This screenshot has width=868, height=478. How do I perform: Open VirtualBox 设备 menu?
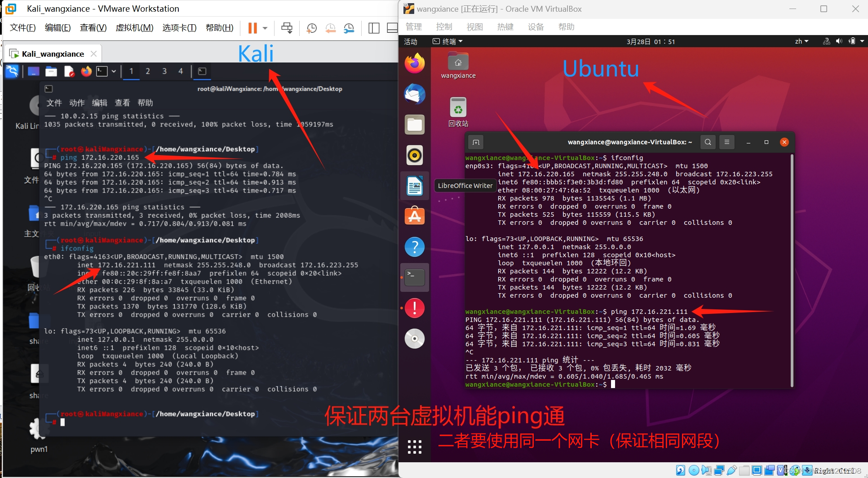(536, 27)
